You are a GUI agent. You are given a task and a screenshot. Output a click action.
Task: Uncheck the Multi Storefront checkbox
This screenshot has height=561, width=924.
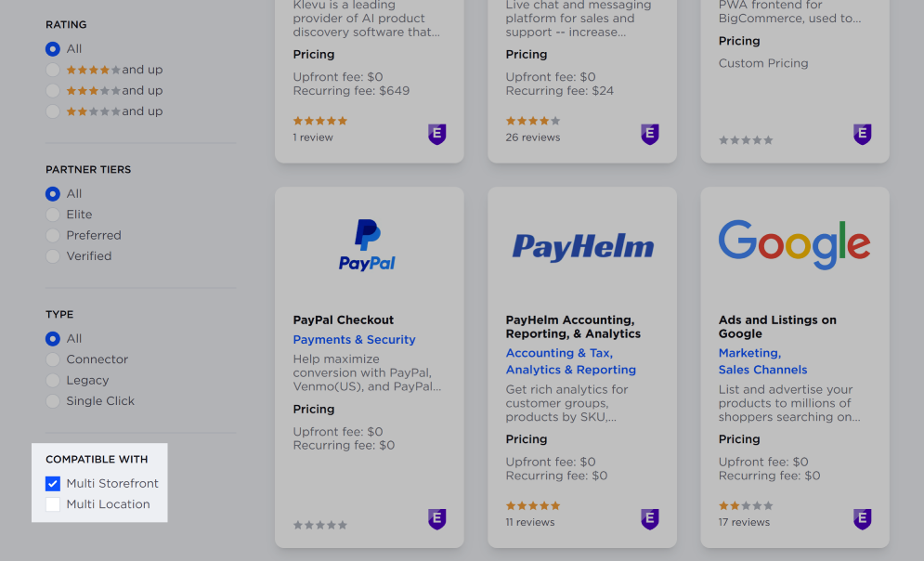click(53, 484)
